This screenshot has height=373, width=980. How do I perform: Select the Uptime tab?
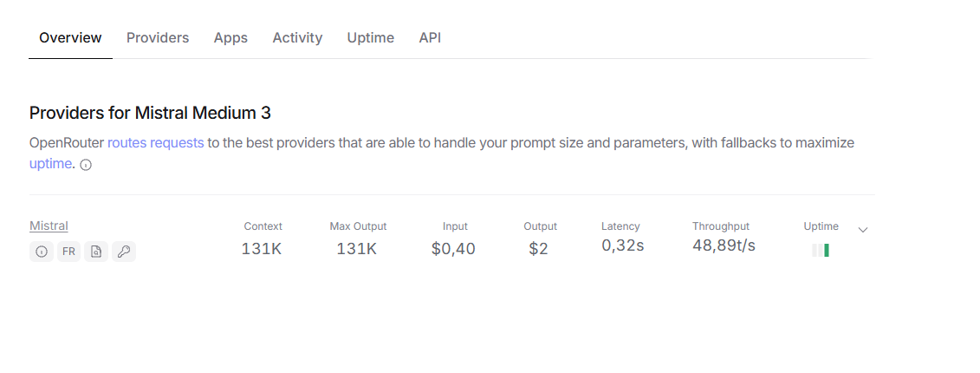click(371, 37)
